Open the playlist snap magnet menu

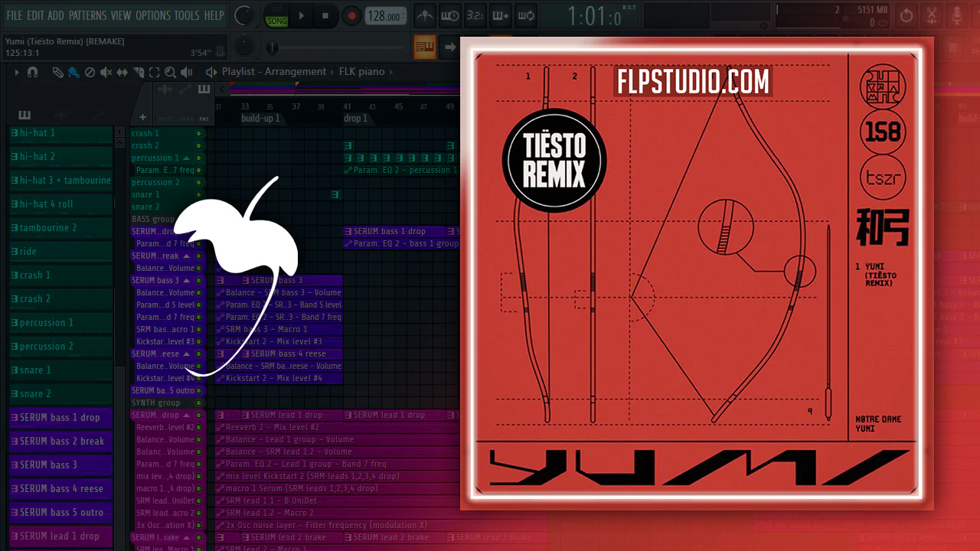pyautogui.click(x=32, y=72)
